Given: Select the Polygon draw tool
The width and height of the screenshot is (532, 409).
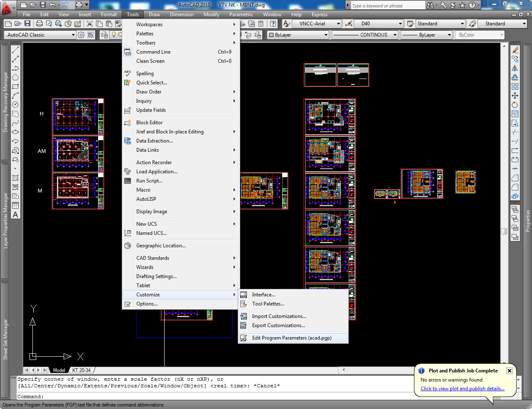Looking at the screenshot, I should pyautogui.click(x=15, y=77).
